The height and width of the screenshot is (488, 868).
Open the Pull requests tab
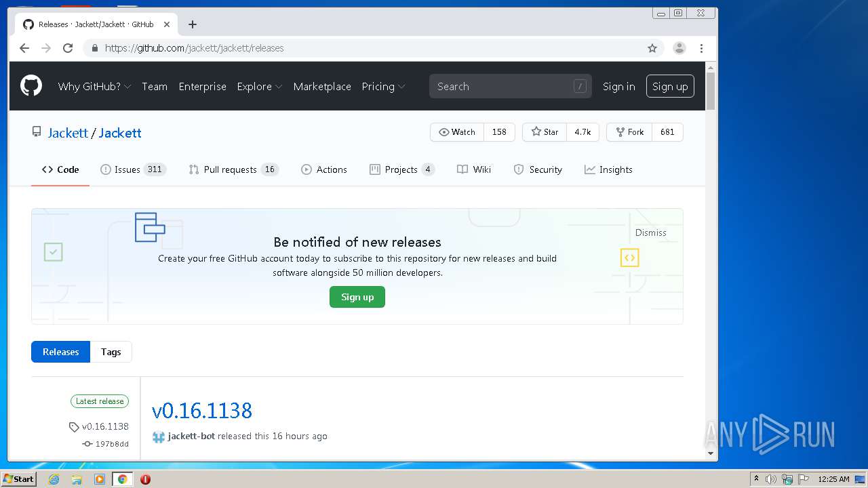coord(233,169)
